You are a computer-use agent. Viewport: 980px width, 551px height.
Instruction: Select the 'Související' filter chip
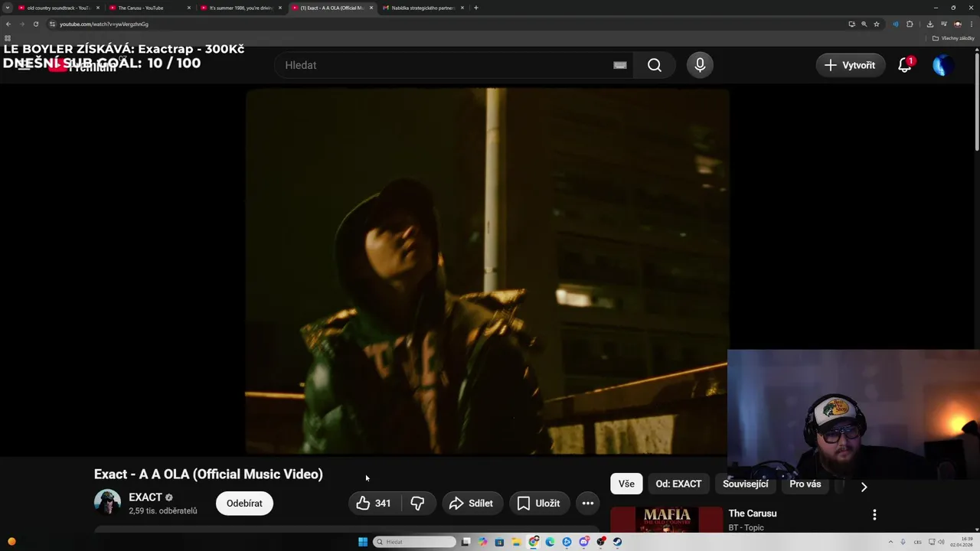point(746,484)
